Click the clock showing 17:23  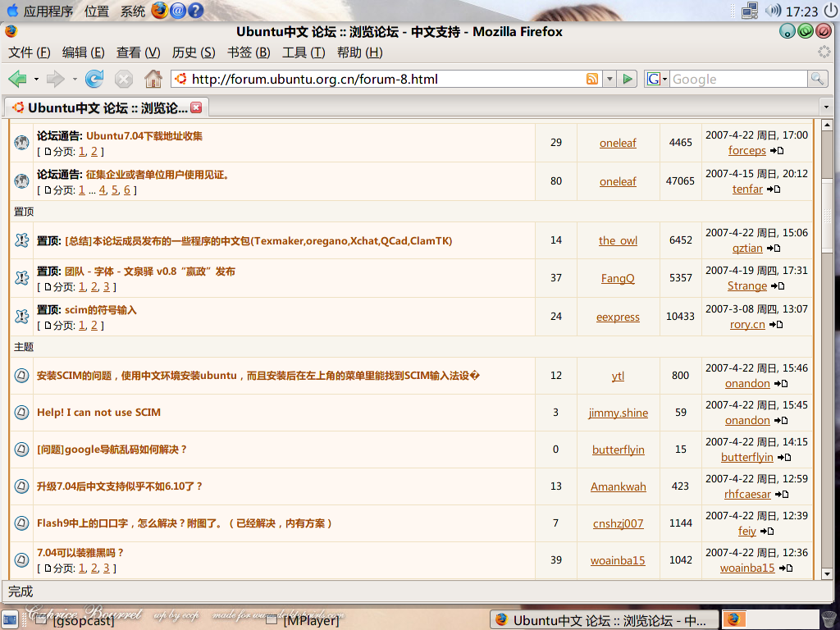coord(801,11)
